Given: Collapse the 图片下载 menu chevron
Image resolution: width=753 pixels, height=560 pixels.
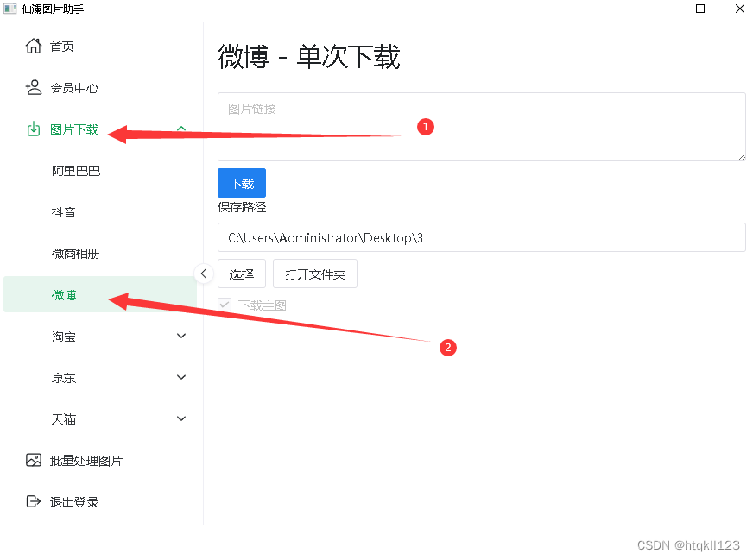Looking at the screenshot, I should click(181, 129).
